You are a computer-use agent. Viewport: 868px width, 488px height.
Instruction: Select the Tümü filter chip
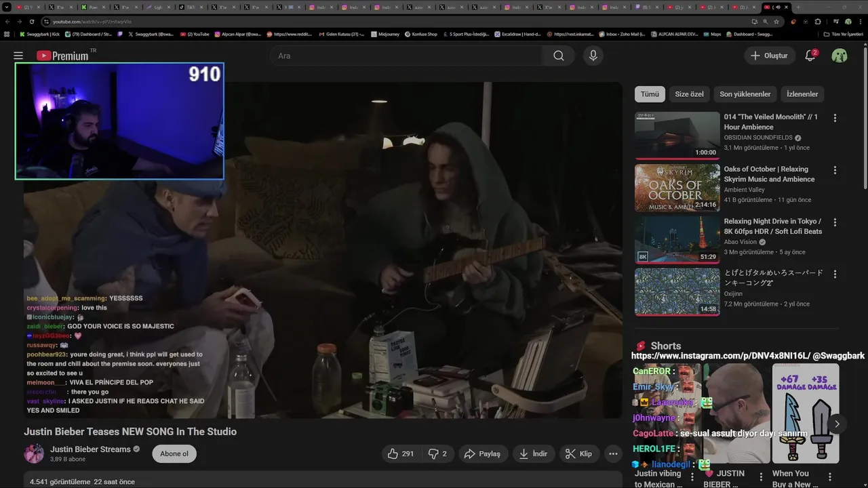[650, 94]
